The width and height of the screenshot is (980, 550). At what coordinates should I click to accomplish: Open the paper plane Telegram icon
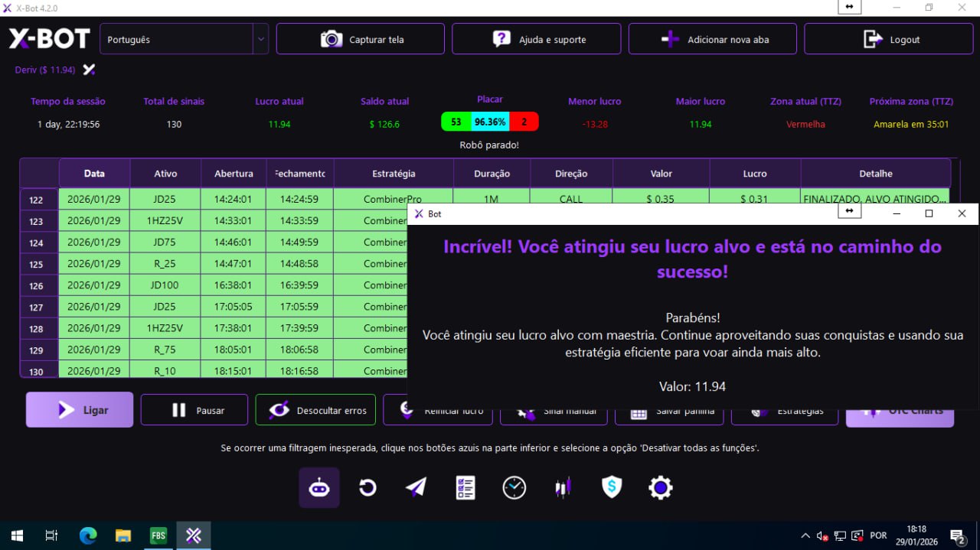pos(416,487)
